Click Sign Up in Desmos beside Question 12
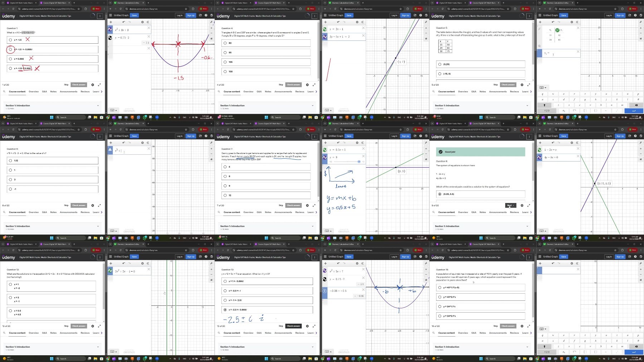The image size is (644, 362). point(191,257)
